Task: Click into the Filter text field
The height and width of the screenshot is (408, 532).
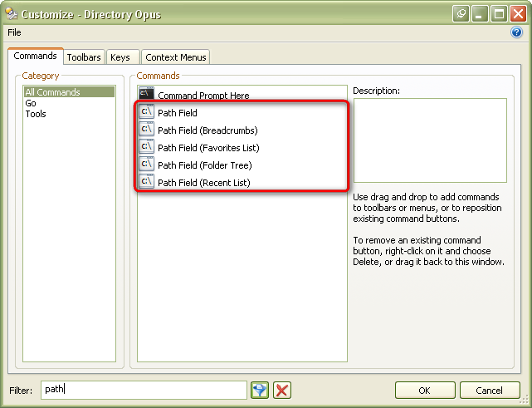Action: pyautogui.click(x=144, y=390)
